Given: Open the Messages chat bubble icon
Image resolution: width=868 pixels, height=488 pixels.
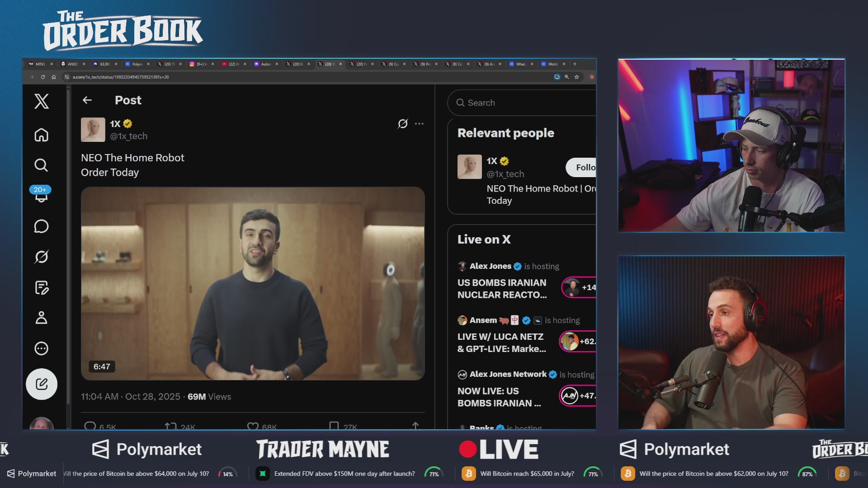Looking at the screenshot, I should coord(42,226).
